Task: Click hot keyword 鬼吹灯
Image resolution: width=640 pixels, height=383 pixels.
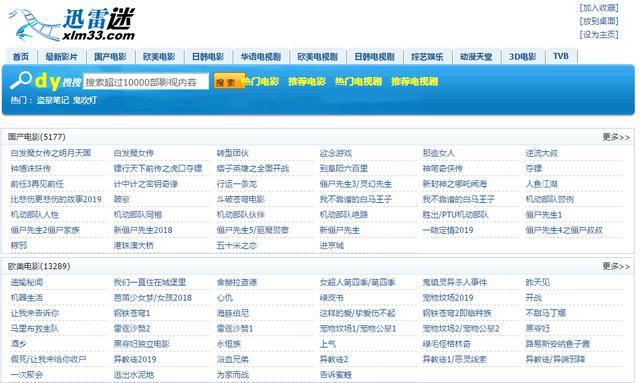Action: point(85,100)
